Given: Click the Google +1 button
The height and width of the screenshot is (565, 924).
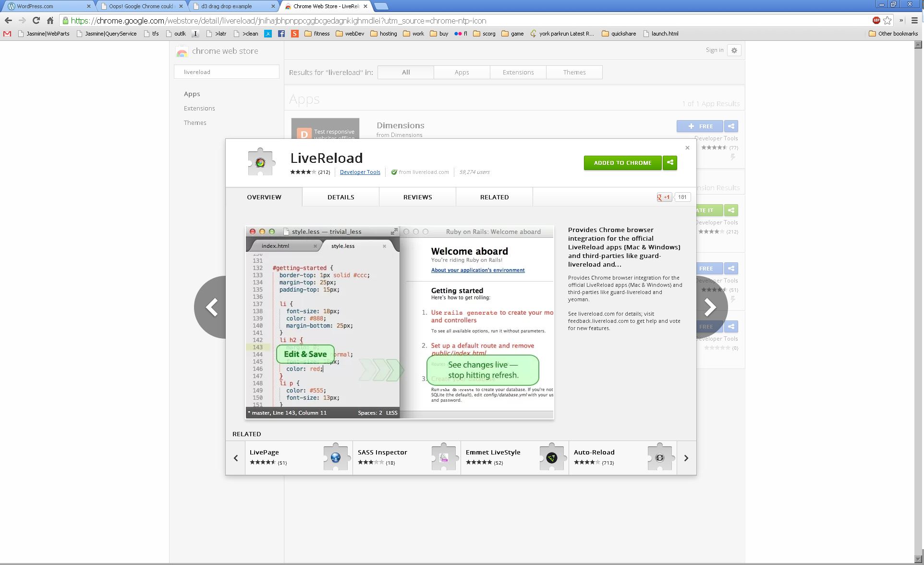Looking at the screenshot, I should pos(664,197).
